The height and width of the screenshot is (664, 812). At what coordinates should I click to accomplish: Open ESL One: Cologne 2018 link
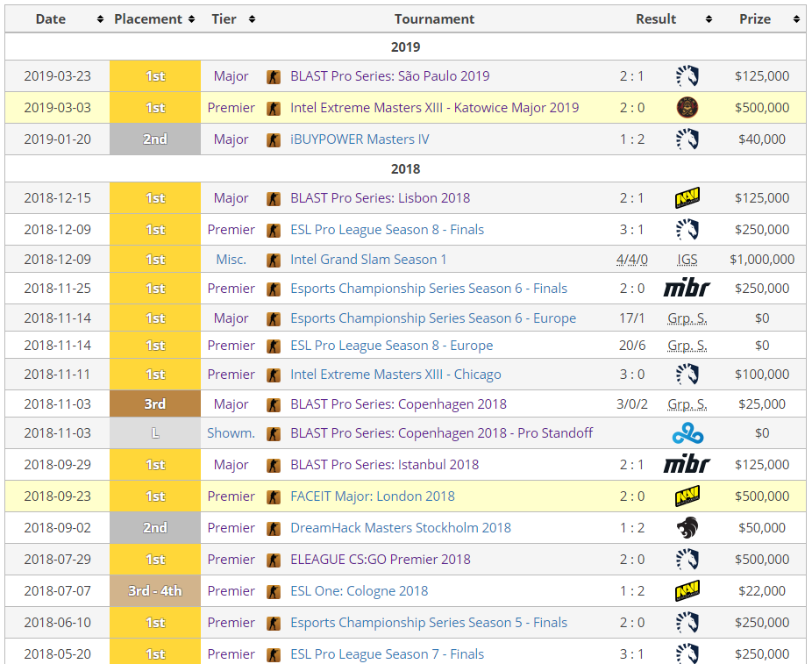(x=359, y=591)
